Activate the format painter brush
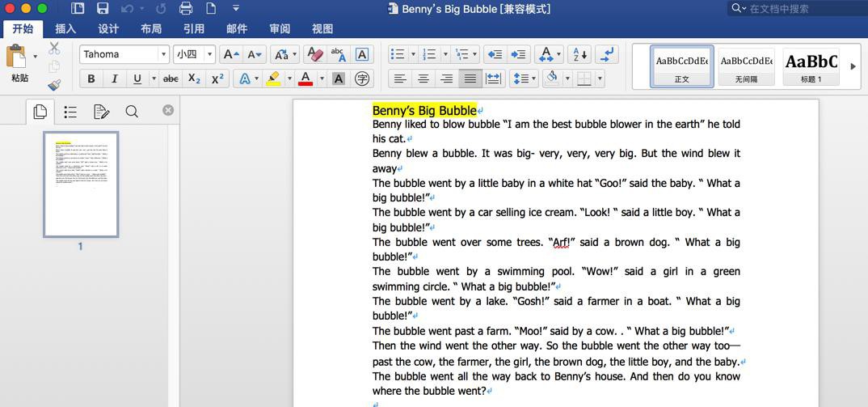Viewport: 868px width, 407px height. pyautogui.click(x=53, y=85)
